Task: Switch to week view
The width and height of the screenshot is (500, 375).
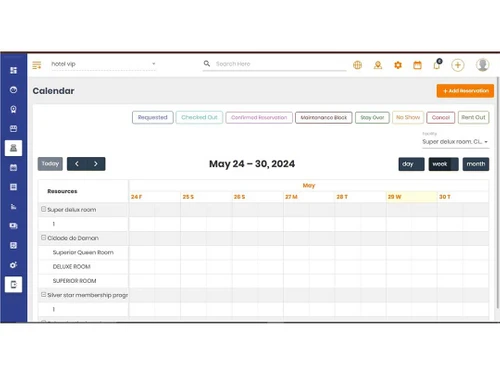Action: (x=443, y=164)
